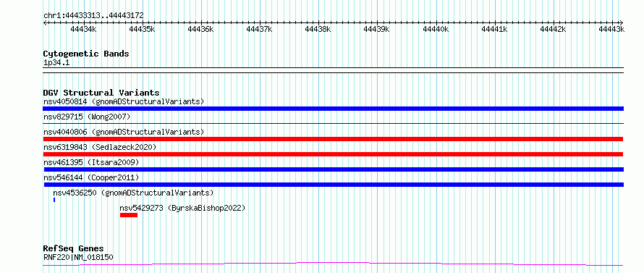Click the thin blue line under nsv829715
This screenshot has height=273, width=644.
pos(333,123)
